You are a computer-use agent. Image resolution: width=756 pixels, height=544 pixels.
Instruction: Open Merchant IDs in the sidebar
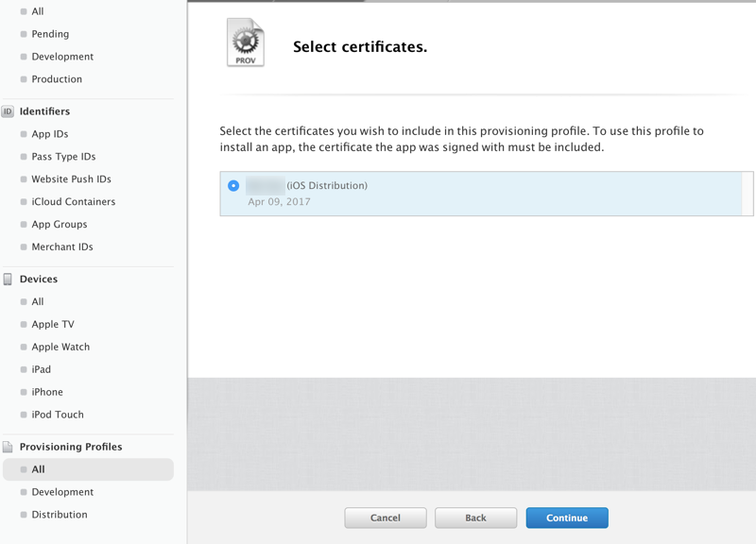click(62, 247)
